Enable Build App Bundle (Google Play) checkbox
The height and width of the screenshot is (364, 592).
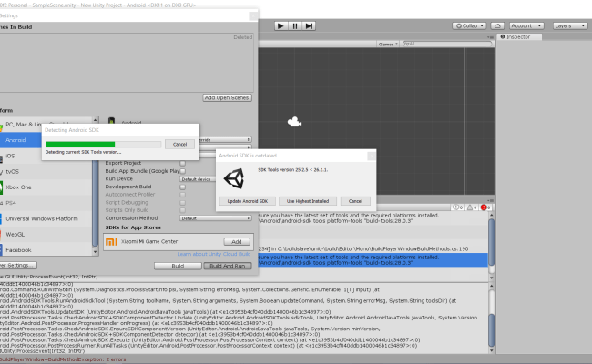pos(183,171)
